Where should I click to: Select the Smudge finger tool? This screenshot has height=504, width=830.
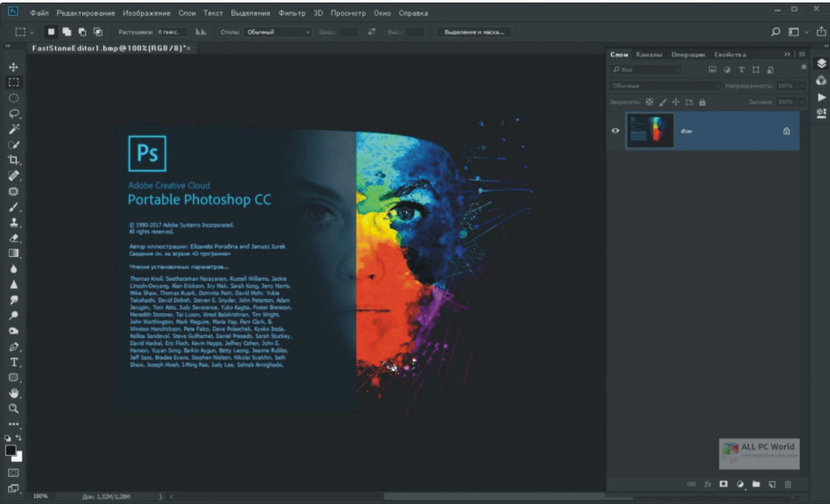tap(14, 300)
